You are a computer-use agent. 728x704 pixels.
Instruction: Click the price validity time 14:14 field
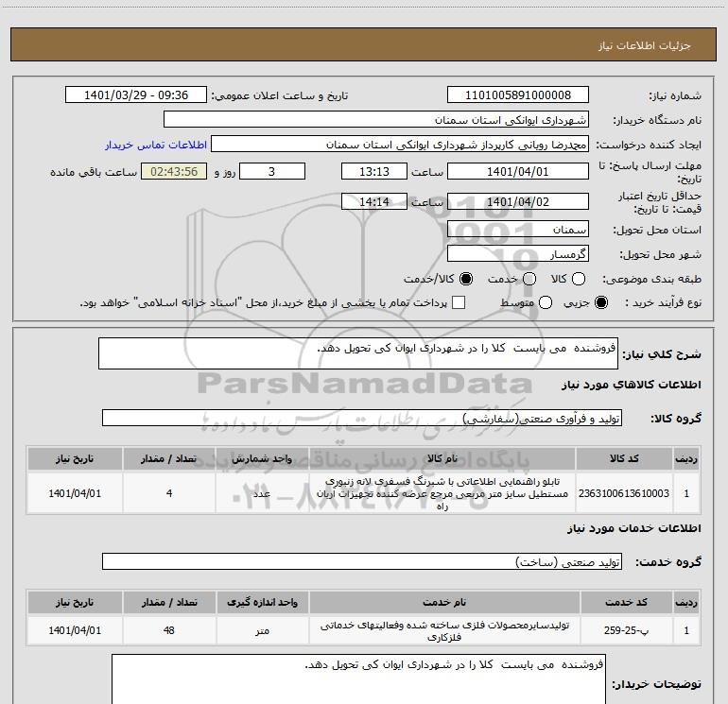coord(374,202)
